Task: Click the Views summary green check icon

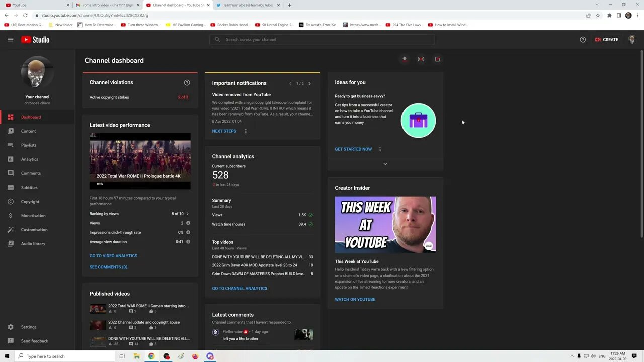Action: (310, 215)
